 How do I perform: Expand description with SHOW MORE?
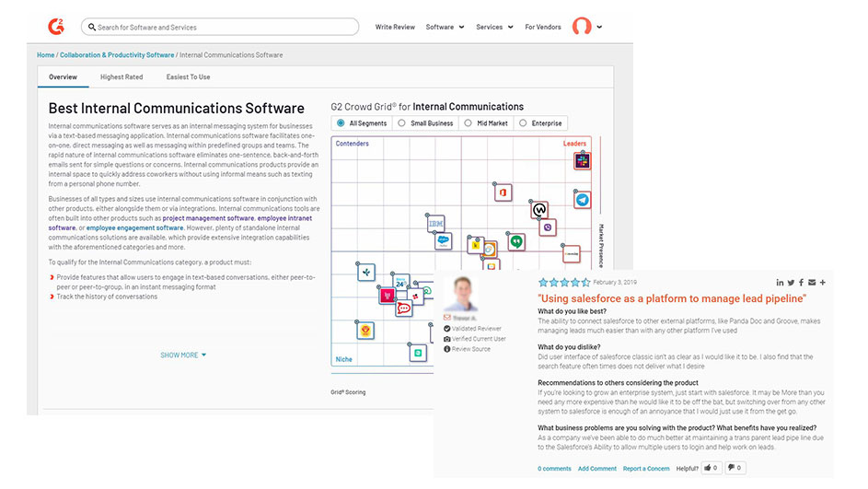click(x=183, y=355)
